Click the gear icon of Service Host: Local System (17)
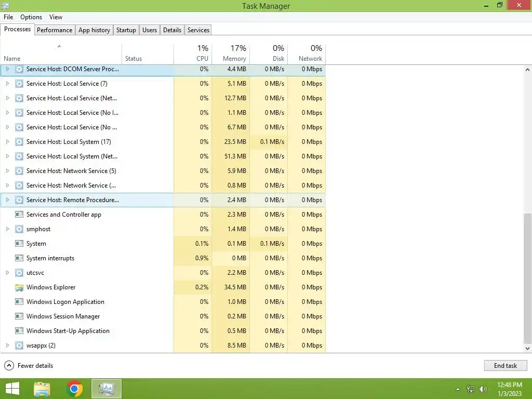 click(19, 142)
